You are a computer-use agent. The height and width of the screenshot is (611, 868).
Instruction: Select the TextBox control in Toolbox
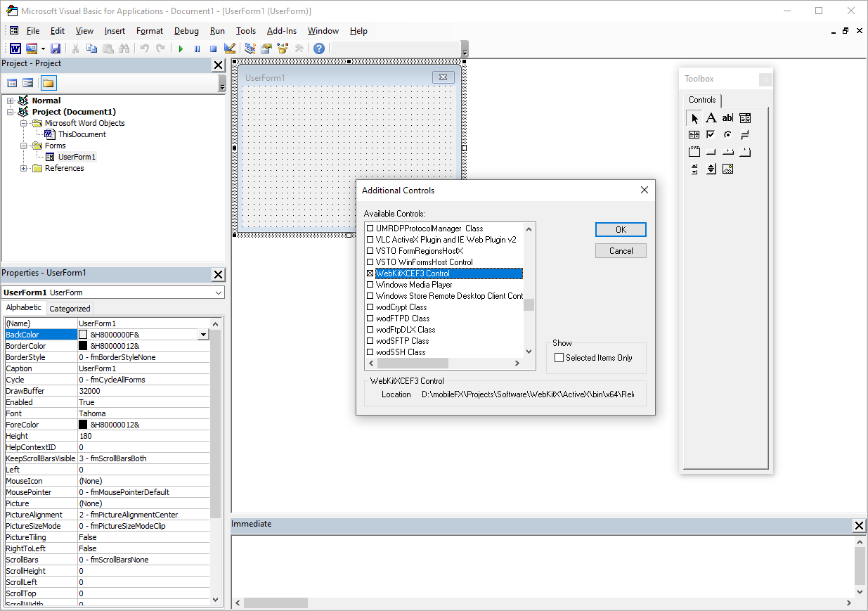[728, 117]
